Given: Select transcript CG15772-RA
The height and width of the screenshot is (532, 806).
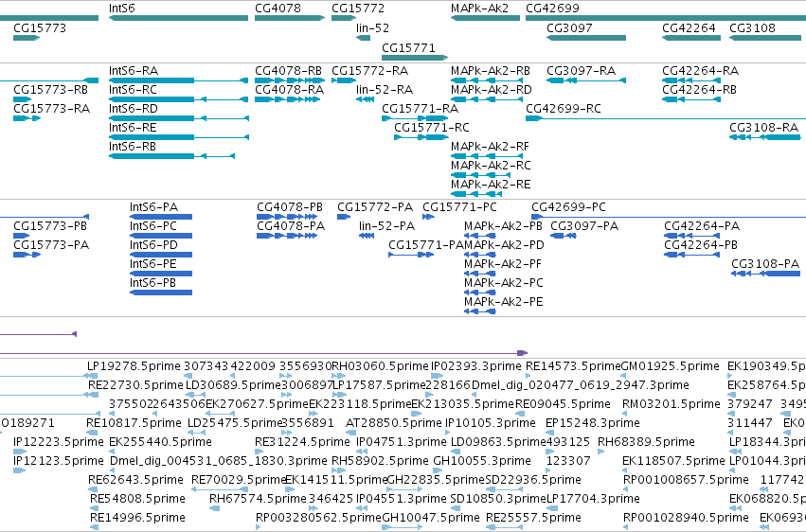Looking at the screenshot, I should pyautogui.click(x=344, y=80).
